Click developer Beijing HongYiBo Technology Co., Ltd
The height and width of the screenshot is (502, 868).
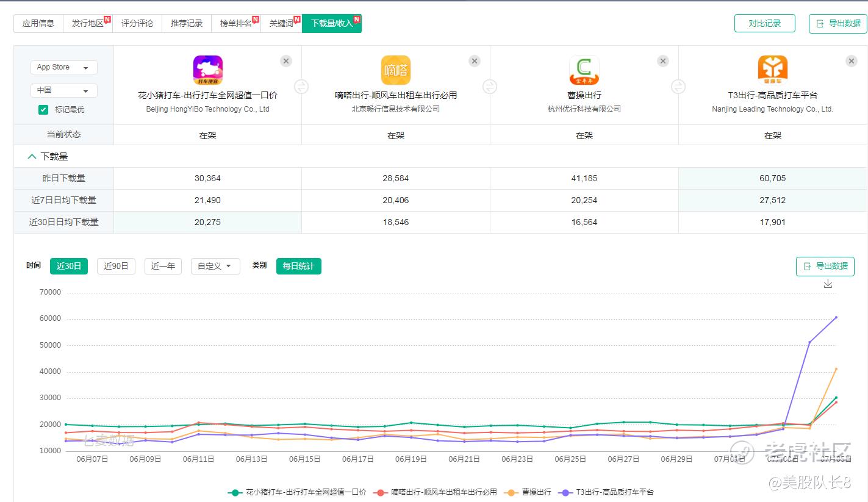point(208,109)
